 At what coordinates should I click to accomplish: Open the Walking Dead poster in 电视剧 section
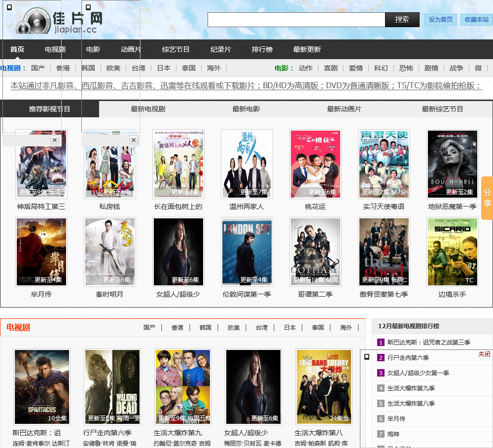tap(112, 387)
